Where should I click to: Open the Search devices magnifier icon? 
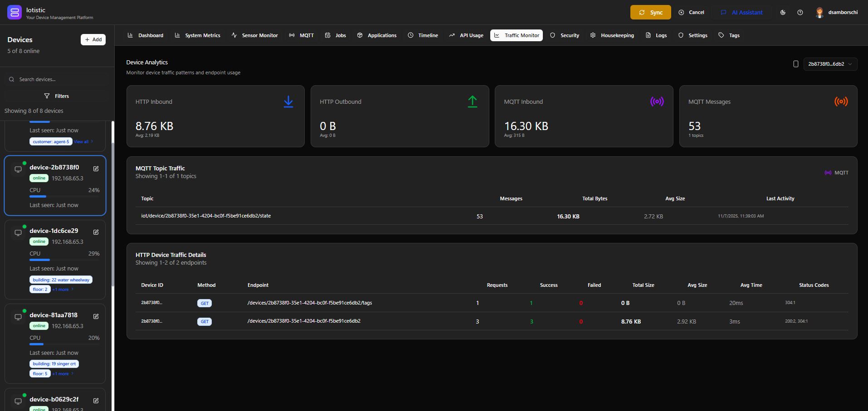[11, 79]
